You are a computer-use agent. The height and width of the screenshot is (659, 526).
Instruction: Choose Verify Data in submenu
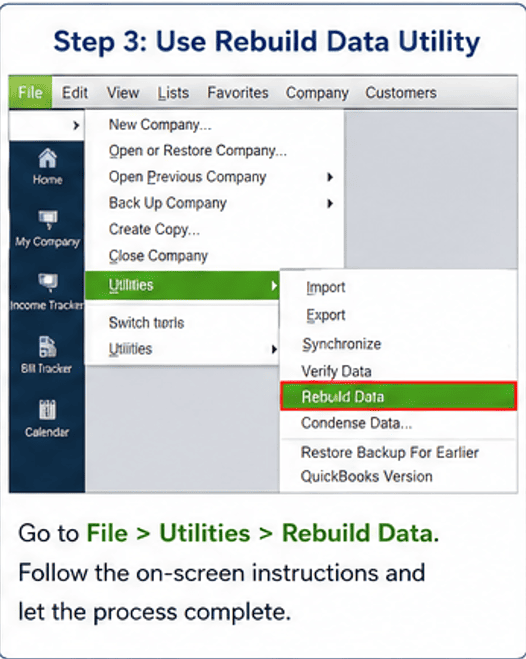point(398,371)
